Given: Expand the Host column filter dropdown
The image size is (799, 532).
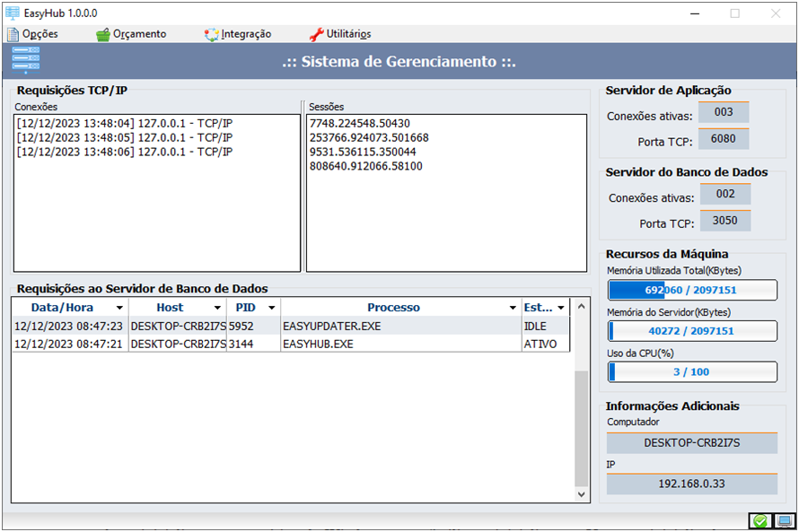Looking at the screenshot, I should click(217, 308).
